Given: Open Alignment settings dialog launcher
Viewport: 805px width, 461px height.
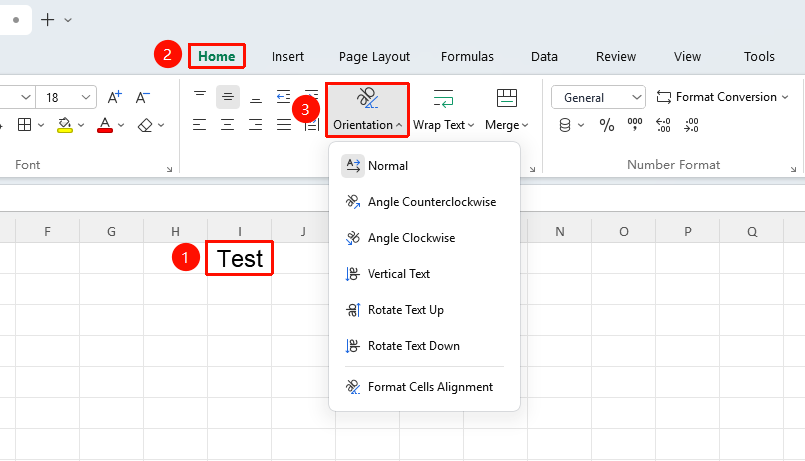Looking at the screenshot, I should point(532,169).
